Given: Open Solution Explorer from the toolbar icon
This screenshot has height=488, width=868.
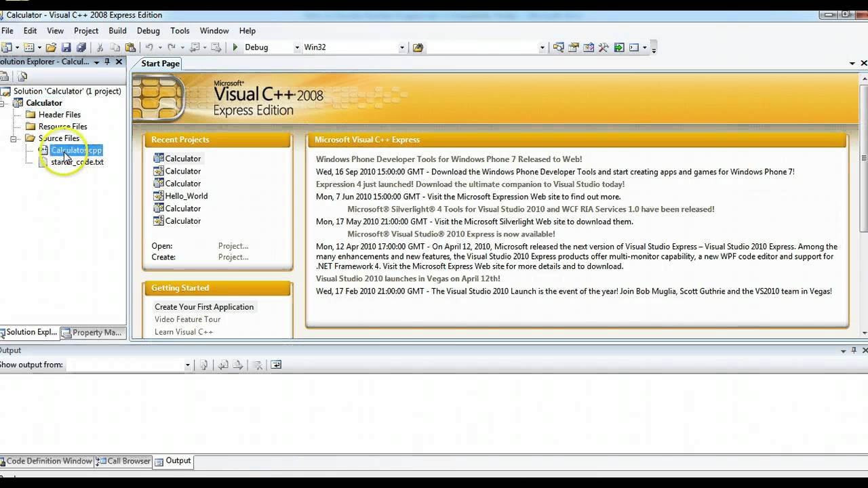Looking at the screenshot, I should 558,47.
